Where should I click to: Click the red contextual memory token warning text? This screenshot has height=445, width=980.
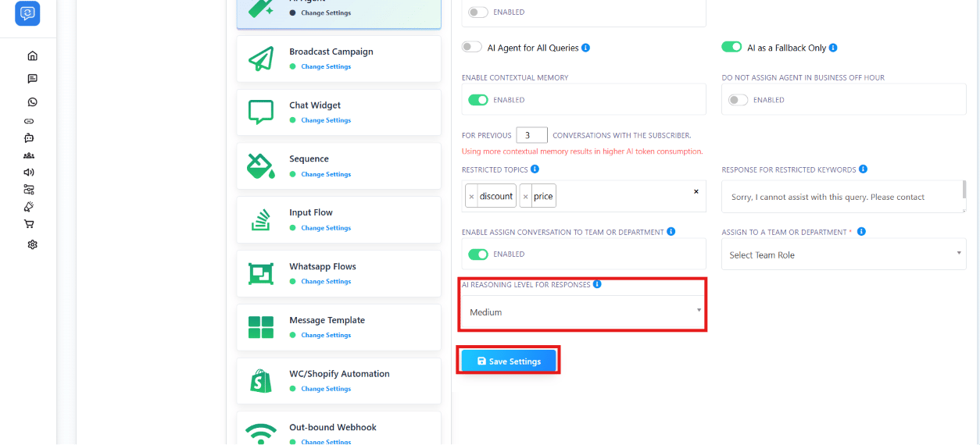tap(582, 151)
